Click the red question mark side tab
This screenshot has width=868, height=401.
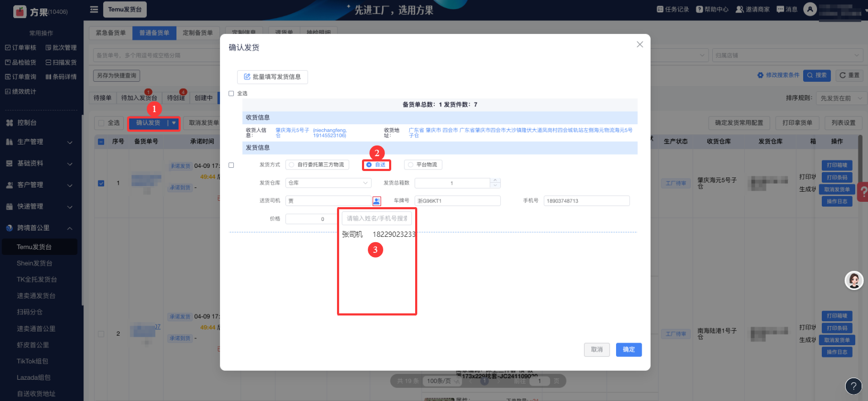(864, 192)
